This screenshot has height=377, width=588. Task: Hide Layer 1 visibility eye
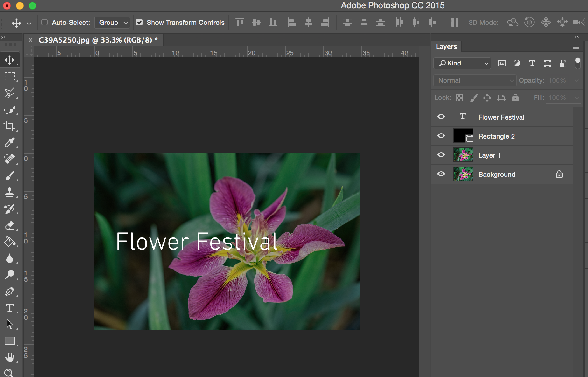441,155
